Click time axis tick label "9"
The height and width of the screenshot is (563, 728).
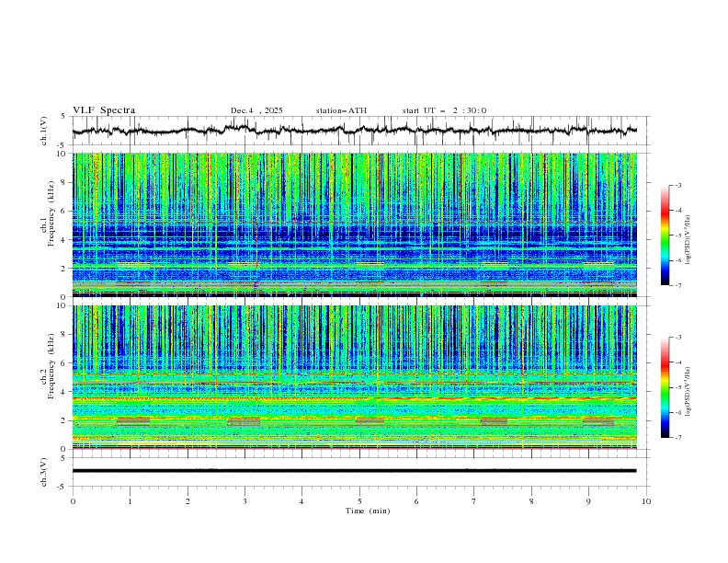tap(588, 501)
